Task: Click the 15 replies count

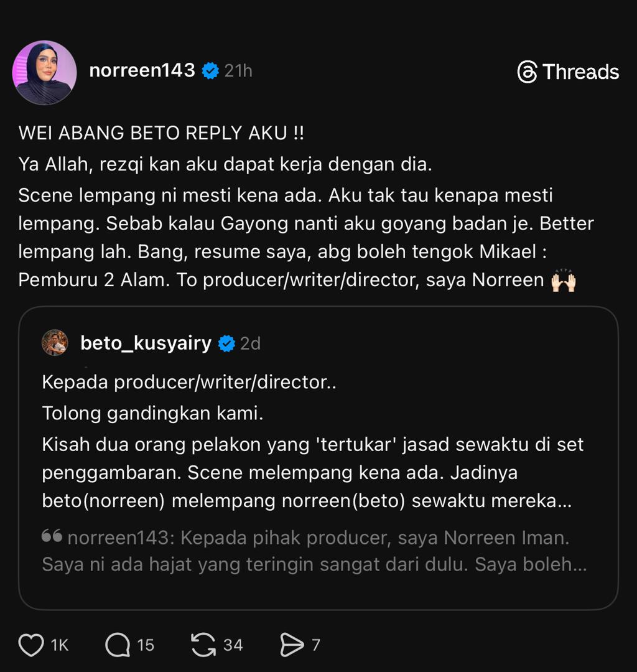Action: coord(146,645)
